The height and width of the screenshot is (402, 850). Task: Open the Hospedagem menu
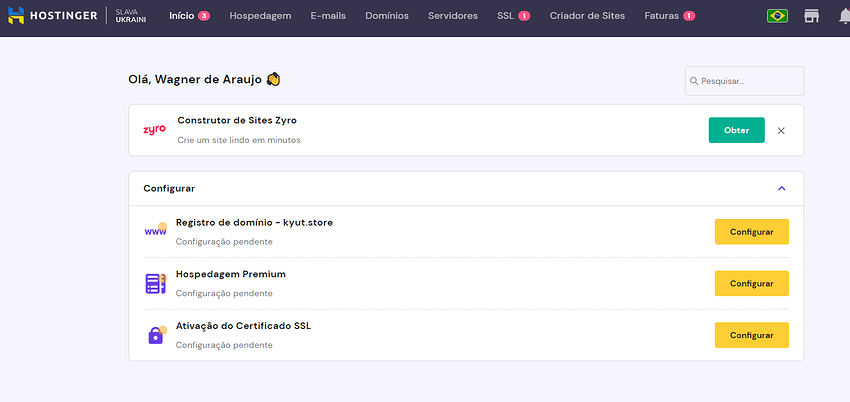click(x=260, y=16)
